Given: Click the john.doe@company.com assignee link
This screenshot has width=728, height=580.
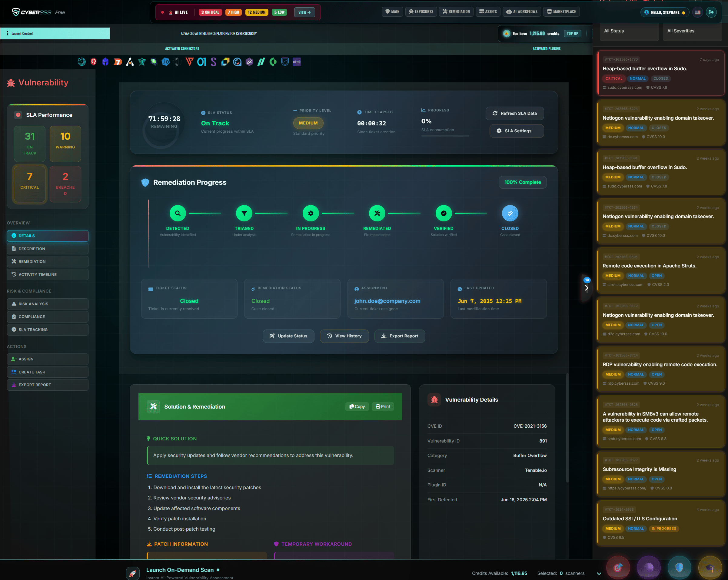Looking at the screenshot, I should pos(387,301).
